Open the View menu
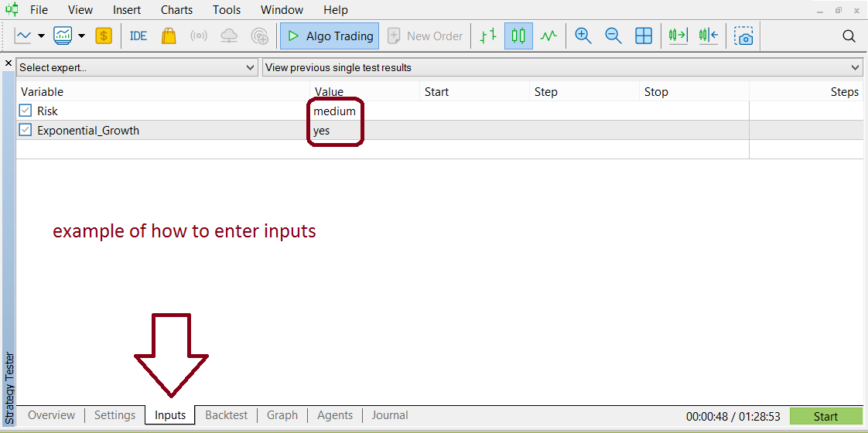 (80, 10)
